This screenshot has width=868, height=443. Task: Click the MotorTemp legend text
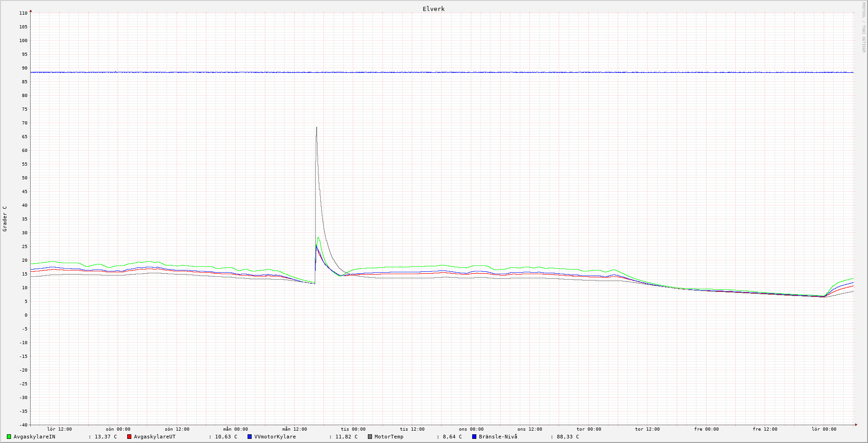tap(389, 437)
